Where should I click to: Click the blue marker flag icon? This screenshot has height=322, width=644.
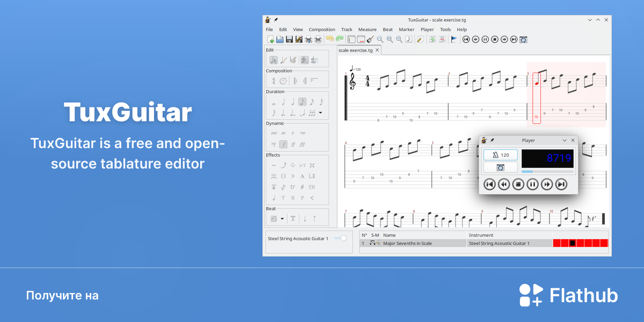coord(454,39)
